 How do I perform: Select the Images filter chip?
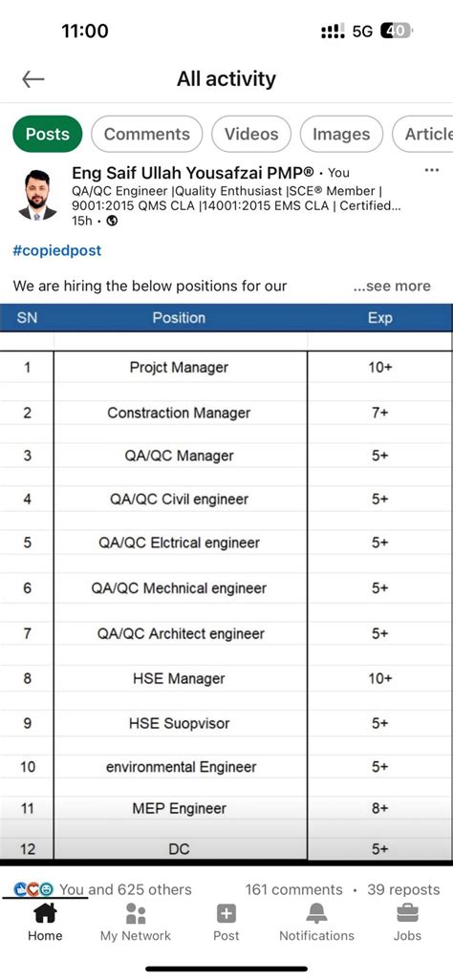point(341,134)
